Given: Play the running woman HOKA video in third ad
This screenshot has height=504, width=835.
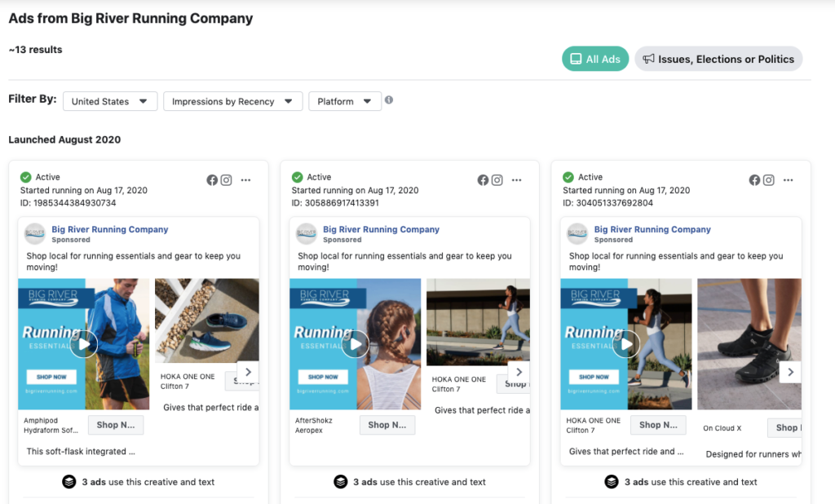Looking at the screenshot, I should click(x=627, y=344).
